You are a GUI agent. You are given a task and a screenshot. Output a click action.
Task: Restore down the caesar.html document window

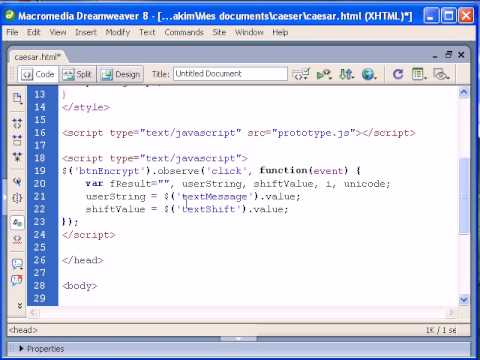pyautogui.click(x=448, y=55)
